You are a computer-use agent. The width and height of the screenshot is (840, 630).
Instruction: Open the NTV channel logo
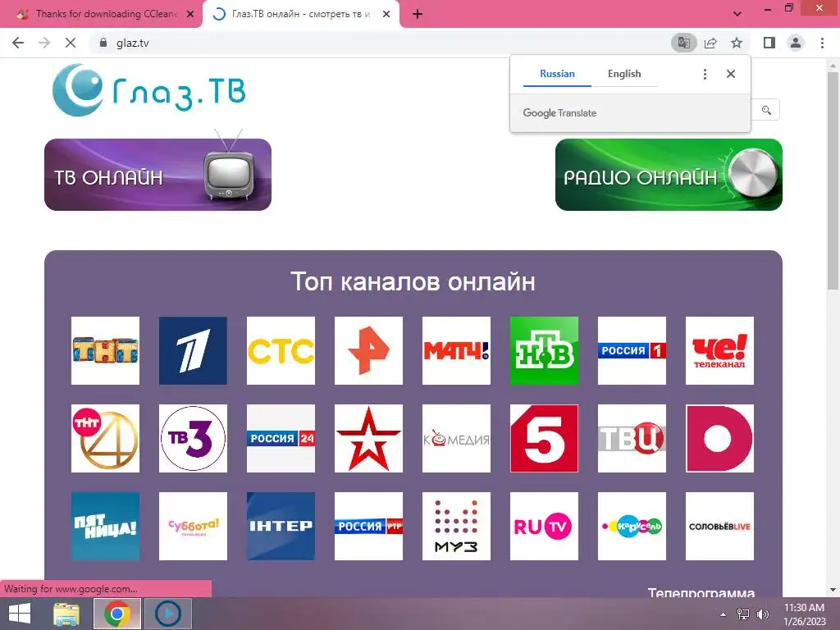pos(545,350)
